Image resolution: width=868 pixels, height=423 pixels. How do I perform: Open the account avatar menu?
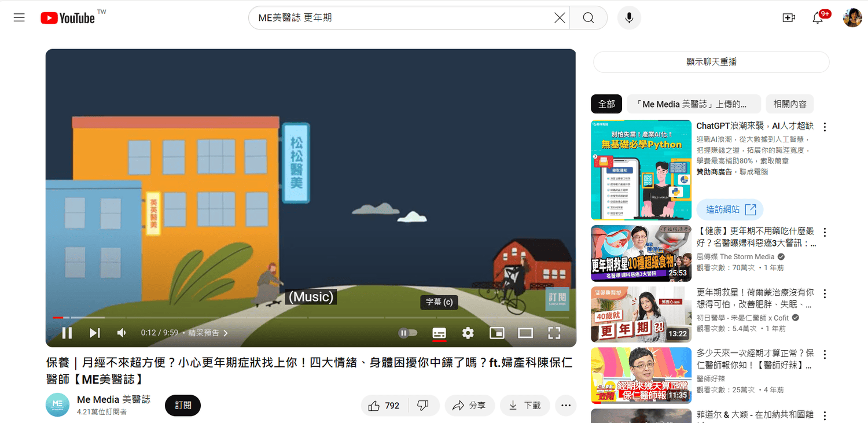[852, 18]
